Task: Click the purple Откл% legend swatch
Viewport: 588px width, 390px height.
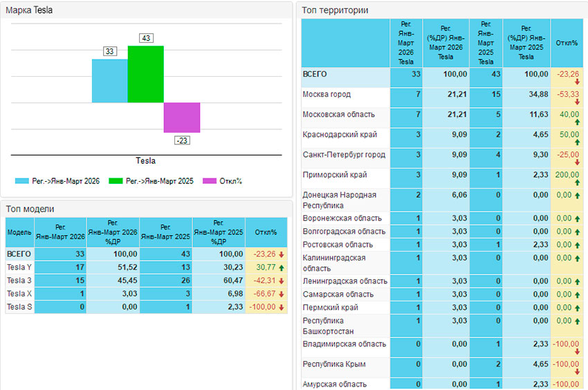Action: coord(210,181)
